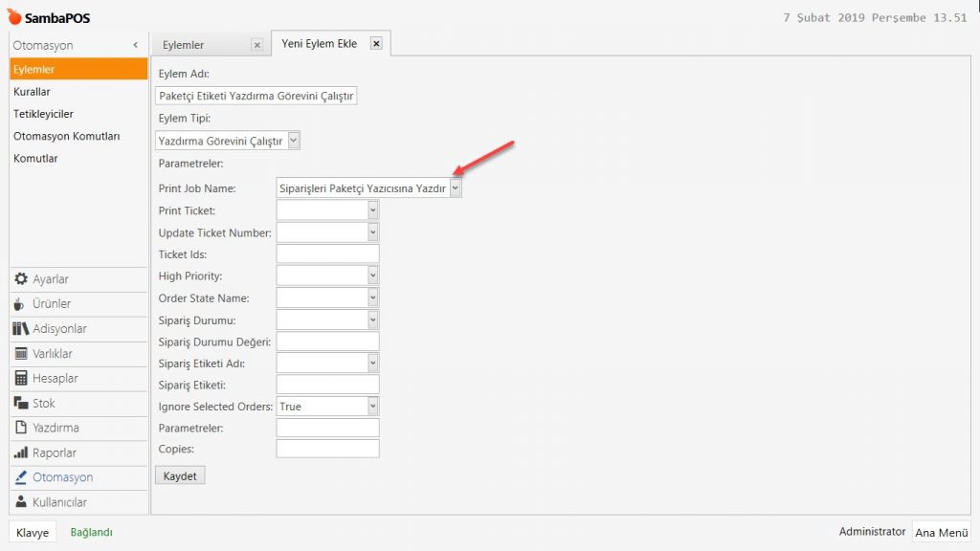Screen dimensions: 980x551
Task: Open Ürünler via its cup icon
Action: (x=21, y=304)
